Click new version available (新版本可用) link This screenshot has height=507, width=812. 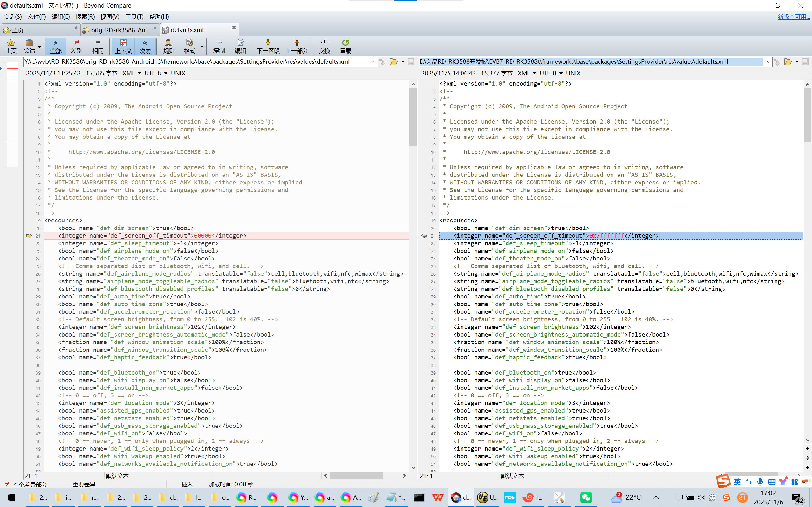(793, 16)
